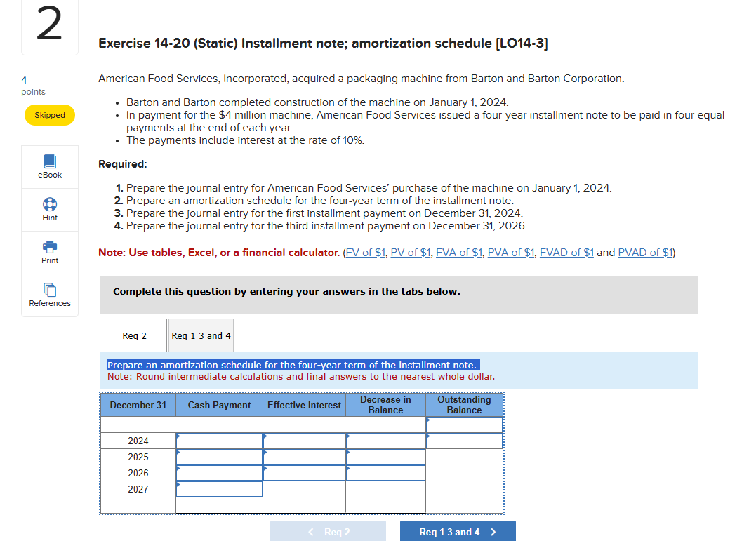Click the Cash Payment field for 2024

point(219,440)
